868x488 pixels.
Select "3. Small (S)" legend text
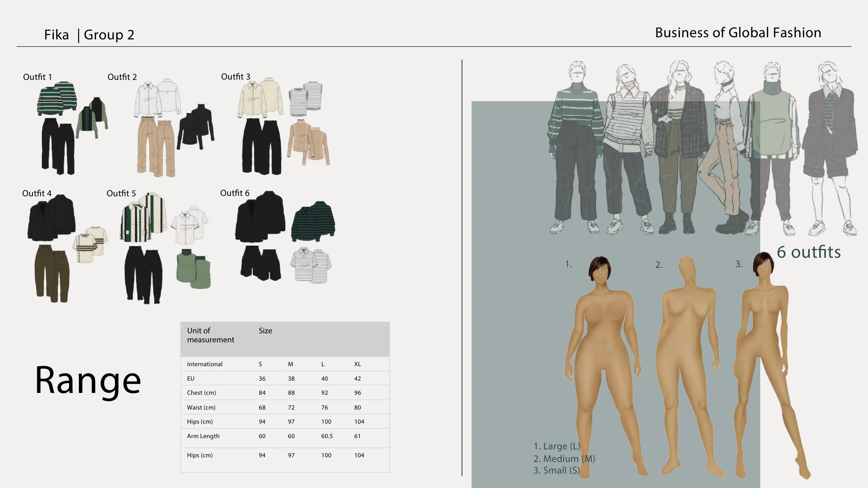pos(557,470)
